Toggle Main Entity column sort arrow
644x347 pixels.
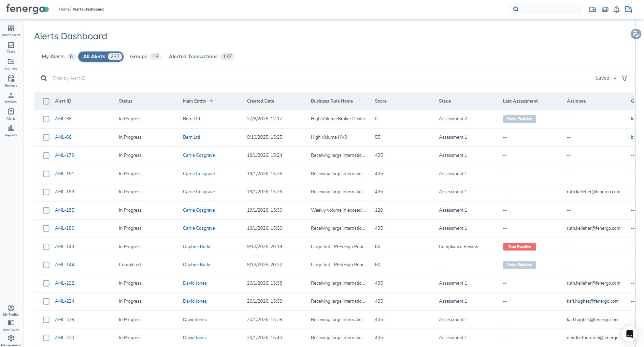pos(211,101)
